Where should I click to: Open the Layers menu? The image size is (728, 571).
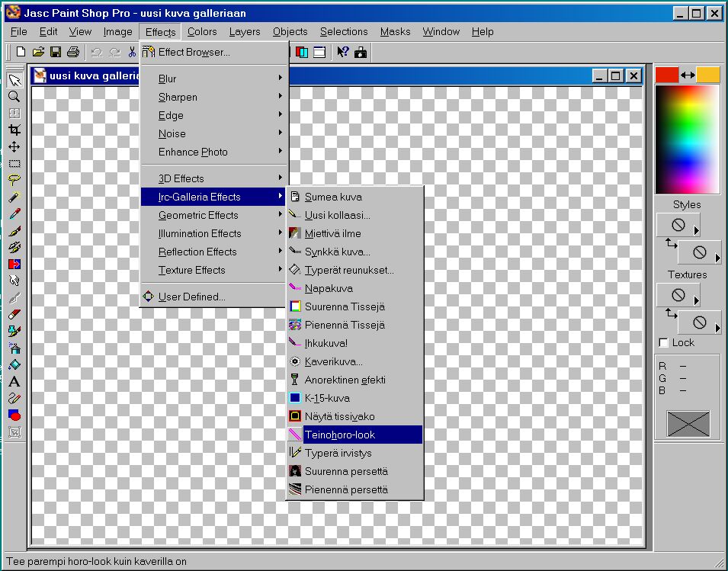point(245,31)
